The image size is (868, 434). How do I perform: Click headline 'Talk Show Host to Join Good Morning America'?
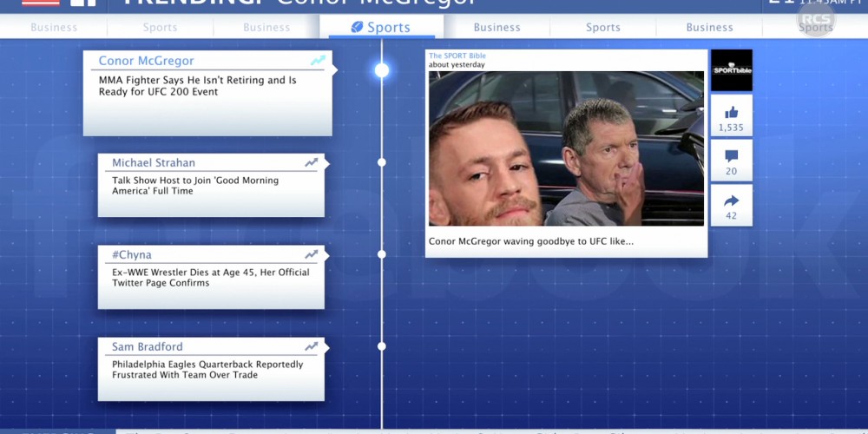[195, 186]
